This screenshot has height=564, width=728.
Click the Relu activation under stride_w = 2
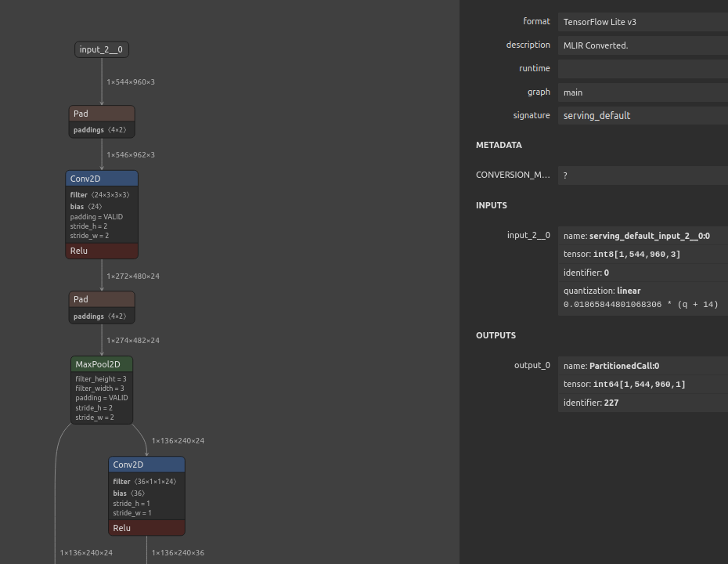click(102, 251)
